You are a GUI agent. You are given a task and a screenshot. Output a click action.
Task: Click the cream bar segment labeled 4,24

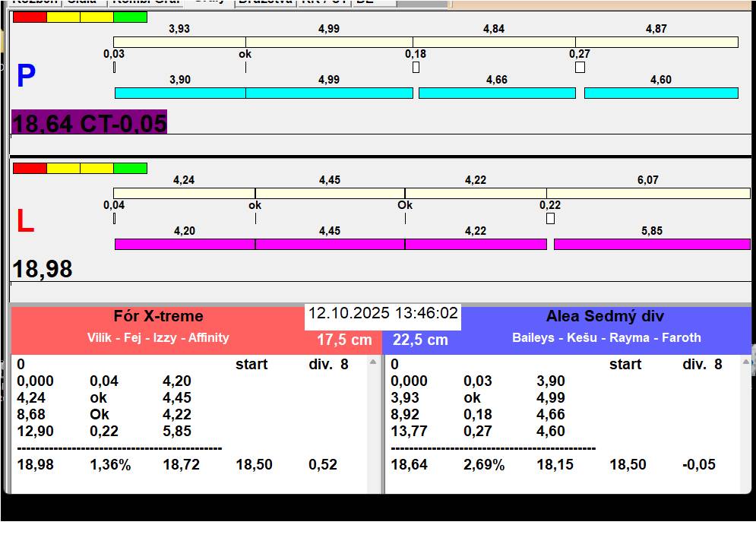184,194
